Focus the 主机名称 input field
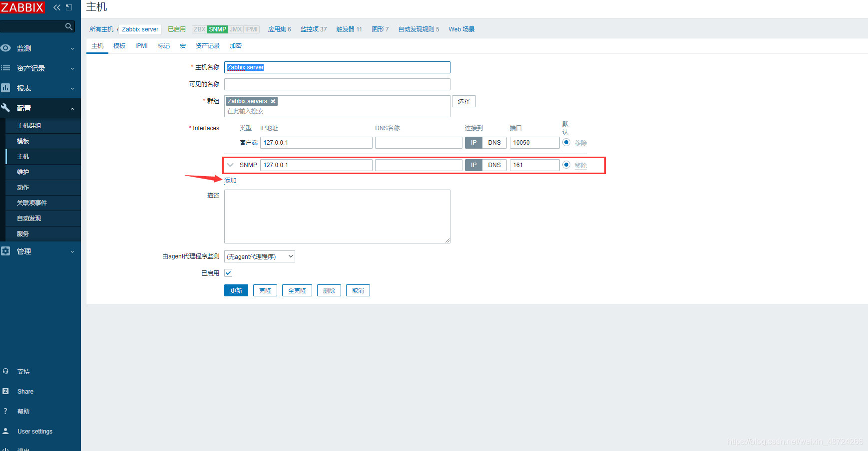This screenshot has width=868, height=451. [337, 67]
